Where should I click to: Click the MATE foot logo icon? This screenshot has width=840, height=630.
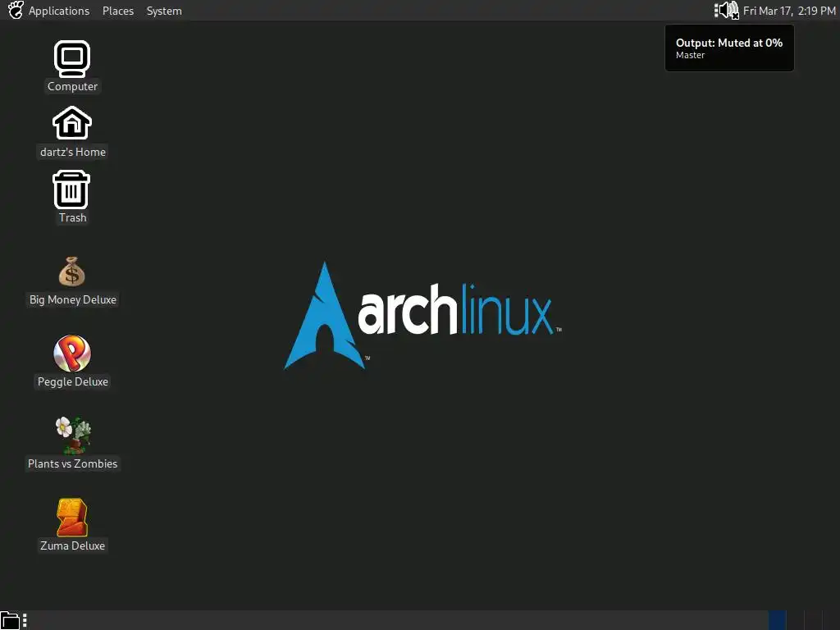point(16,10)
